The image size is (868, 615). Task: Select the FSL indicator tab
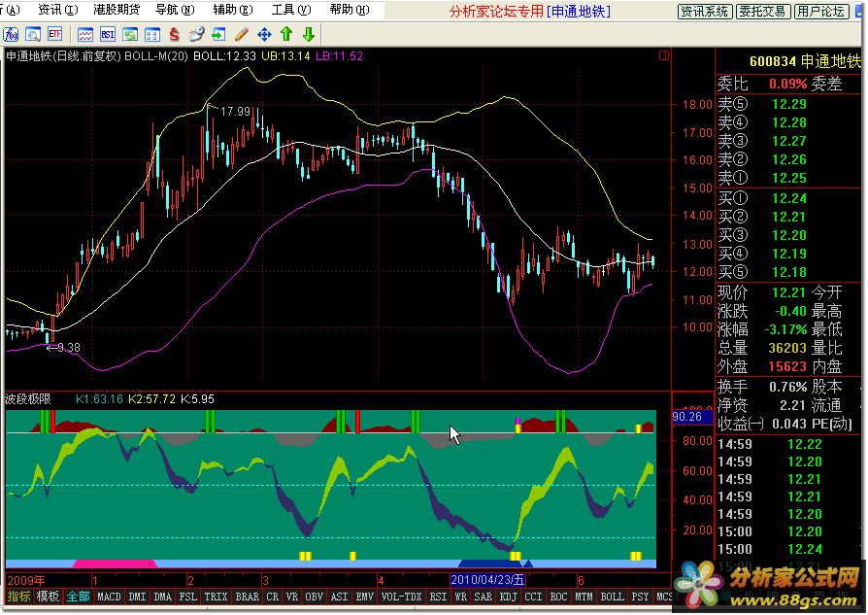point(188,597)
